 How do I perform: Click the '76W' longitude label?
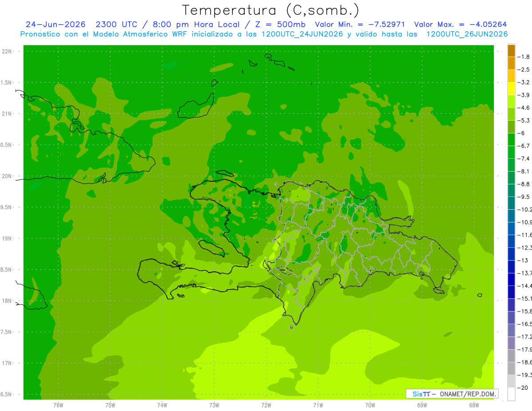pyautogui.click(x=58, y=405)
